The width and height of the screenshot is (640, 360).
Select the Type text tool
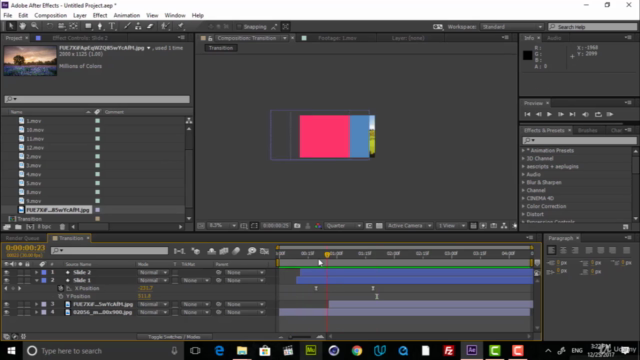coord(112,27)
